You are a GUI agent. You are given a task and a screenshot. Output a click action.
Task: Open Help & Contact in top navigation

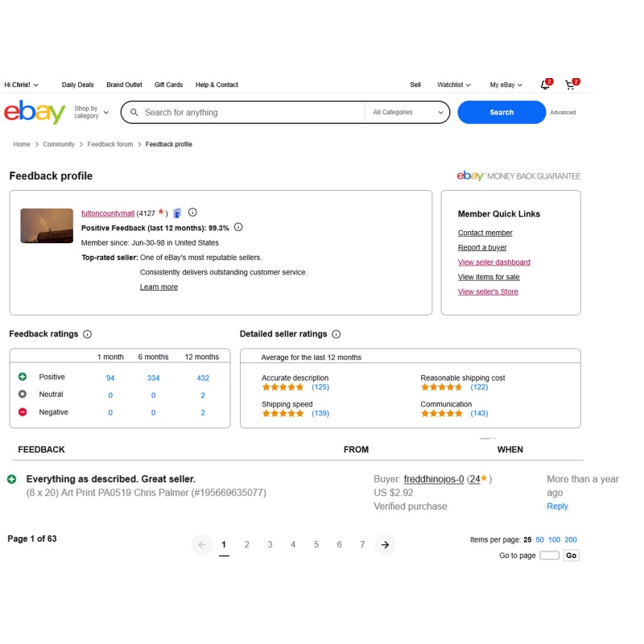pyautogui.click(x=217, y=85)
